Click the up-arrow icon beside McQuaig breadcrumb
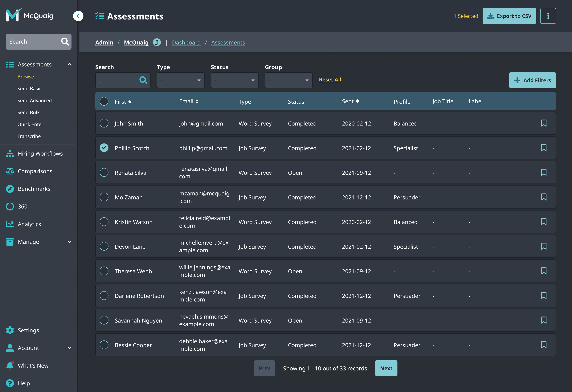Screen dimensions: 572x392 click(157, 43)
